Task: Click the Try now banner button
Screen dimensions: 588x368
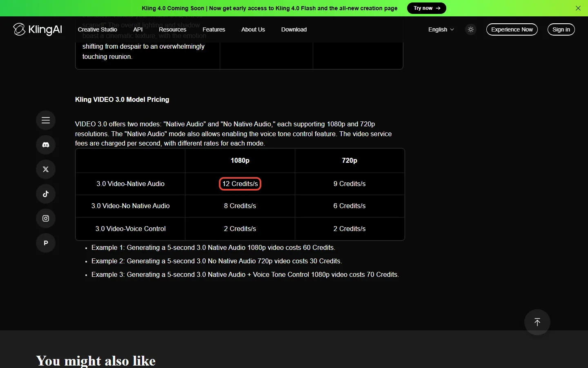Action: pos(427,8)
